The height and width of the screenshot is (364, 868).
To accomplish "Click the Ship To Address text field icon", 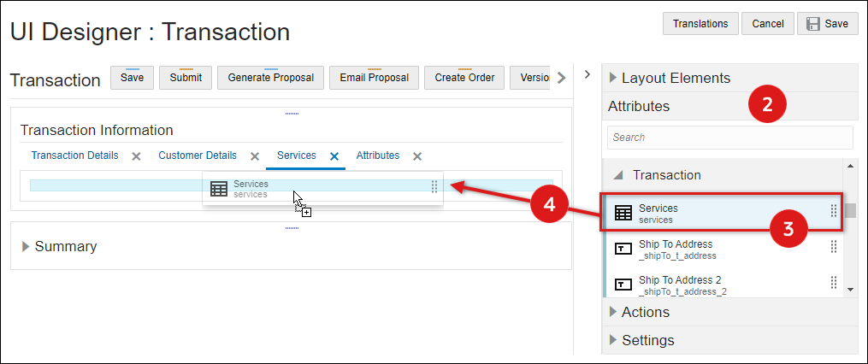I will [x=623, y=249].
